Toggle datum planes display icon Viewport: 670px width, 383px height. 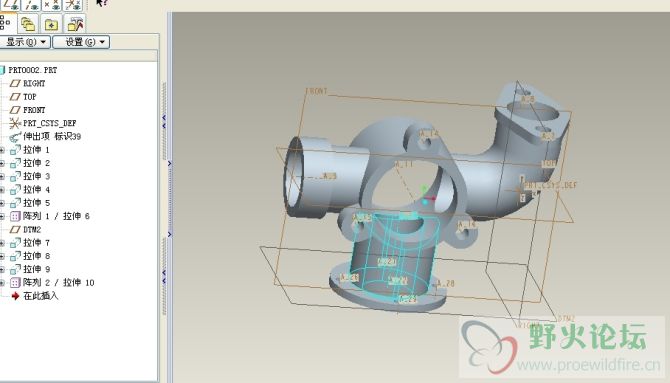(x=10, y=4)
